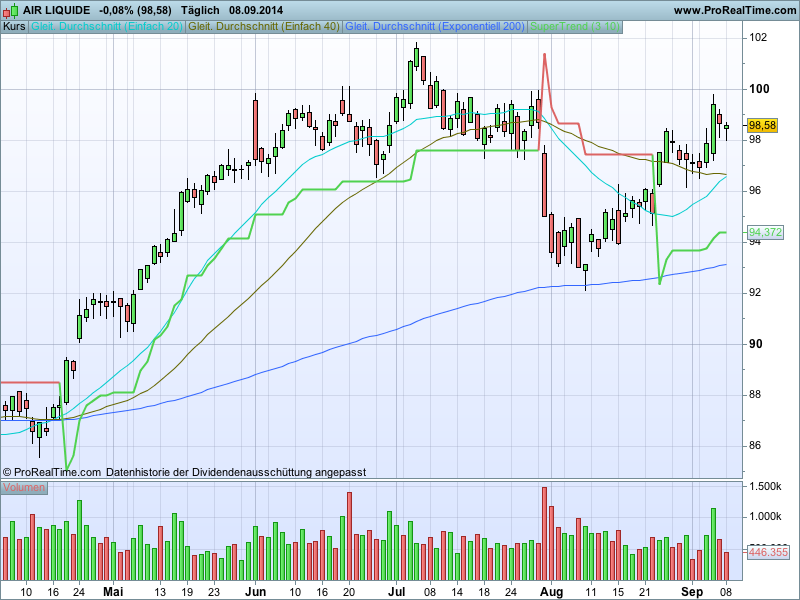Screen dimensions: 800x600
Task: Click the bold 100 price axis label
Action: point(759,89)
